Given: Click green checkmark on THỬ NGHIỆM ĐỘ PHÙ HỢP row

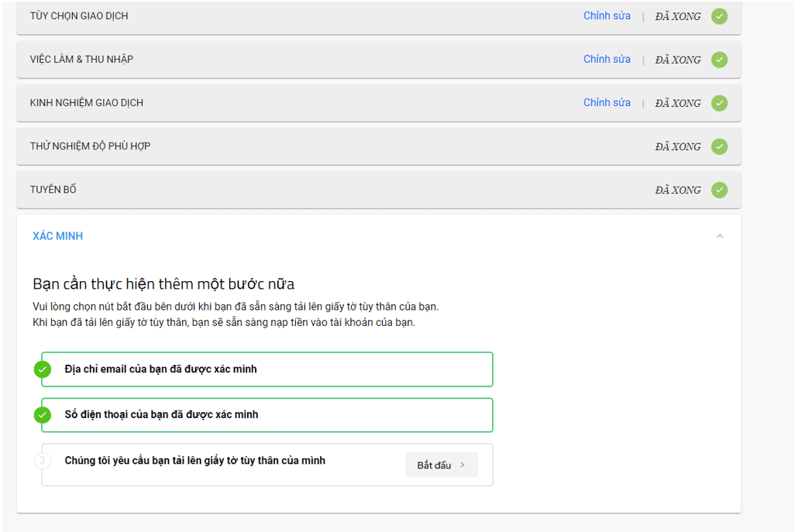Looking at the screenshot, I should (x=719, y=146).
